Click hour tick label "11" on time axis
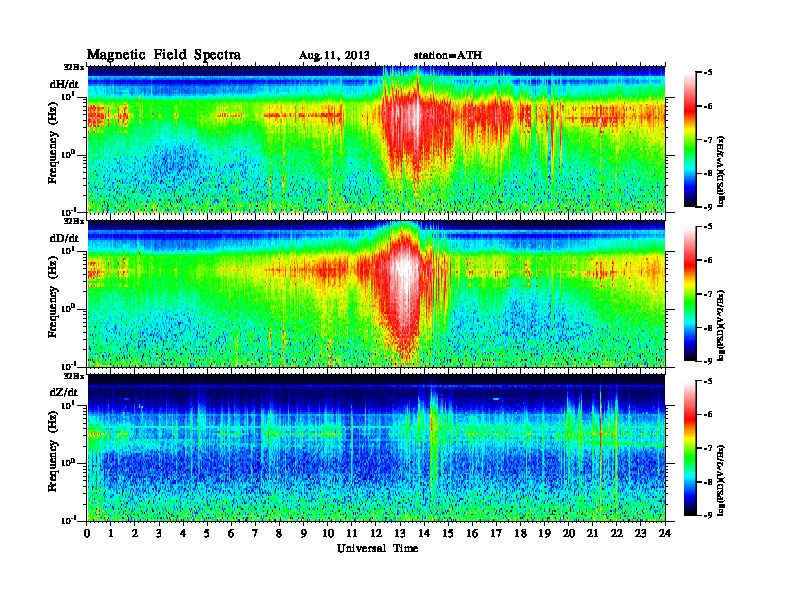 point(352,533)
